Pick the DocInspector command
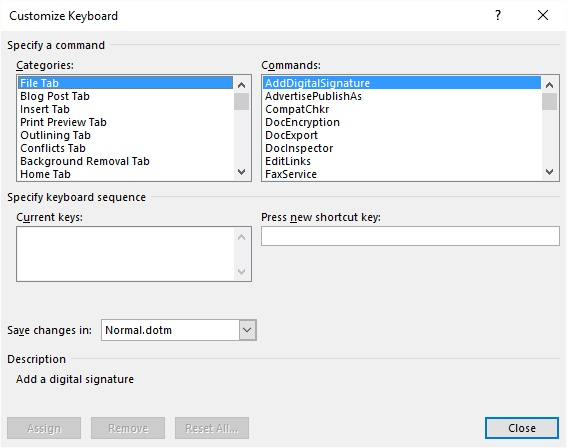The width and height of the screenshot is (567, 448). pos(402,148)
